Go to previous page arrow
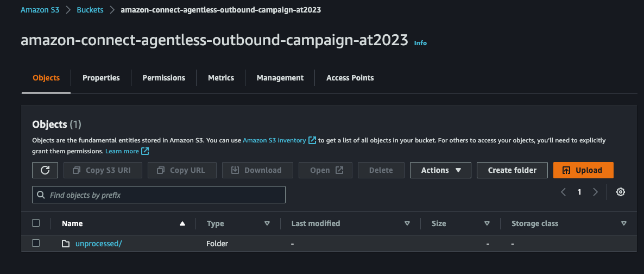Image resolution: width=644 pixels, height=274 pixels. [564, 192]
